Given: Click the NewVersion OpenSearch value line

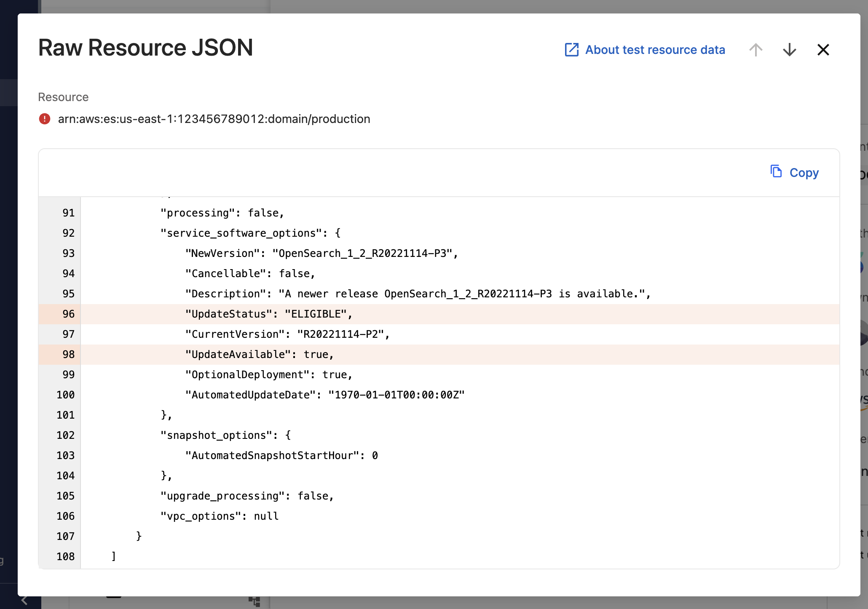Looking at the screenshot, I should (321, 254).
